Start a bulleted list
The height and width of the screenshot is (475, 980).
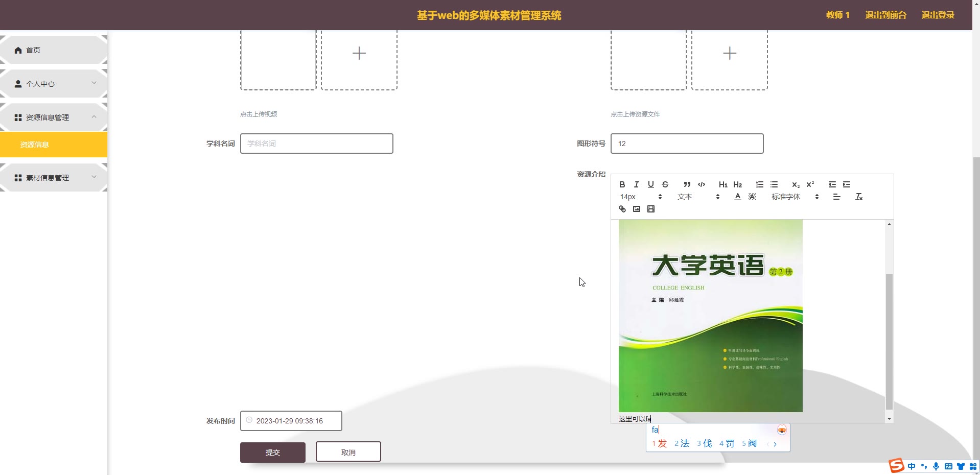[x=774, y=184]
